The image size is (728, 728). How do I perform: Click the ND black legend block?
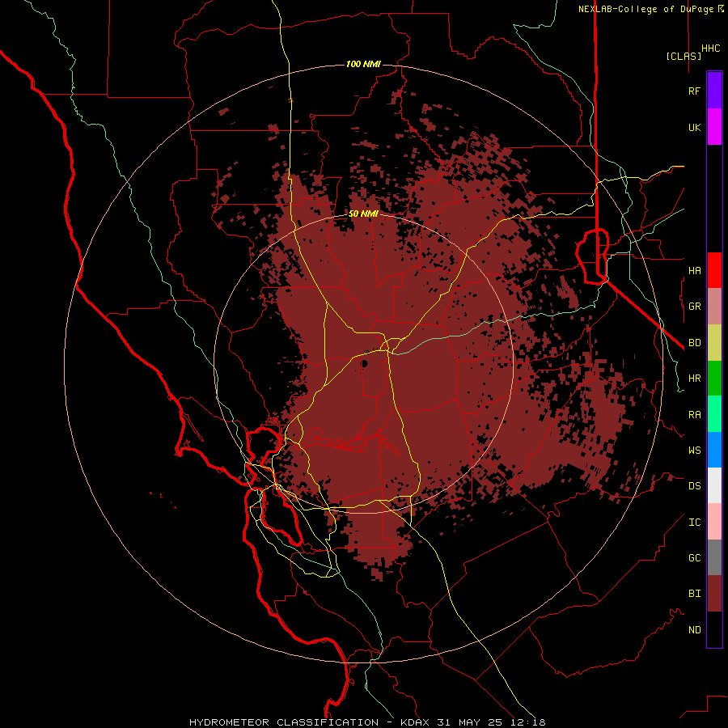click(x=714, y=629)
